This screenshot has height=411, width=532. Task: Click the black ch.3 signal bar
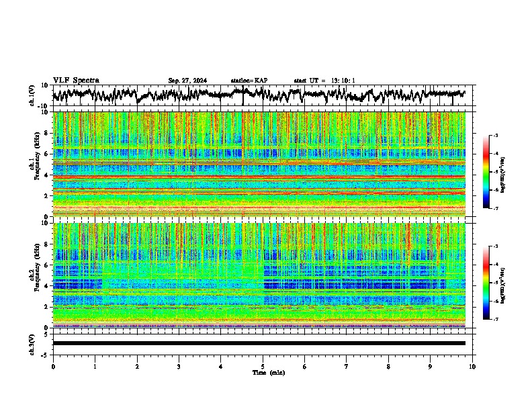click(x=259, y=343)
